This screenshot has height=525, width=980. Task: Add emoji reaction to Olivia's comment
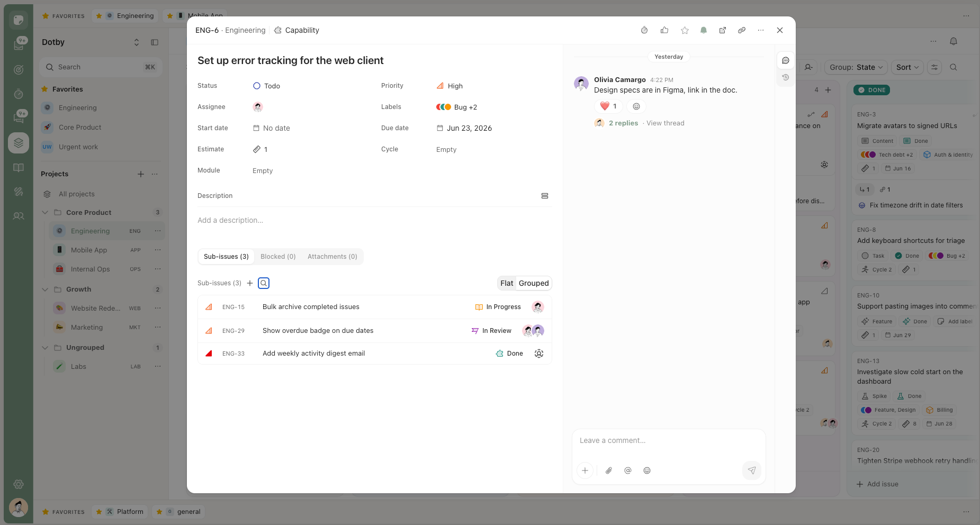coord(636,106)
